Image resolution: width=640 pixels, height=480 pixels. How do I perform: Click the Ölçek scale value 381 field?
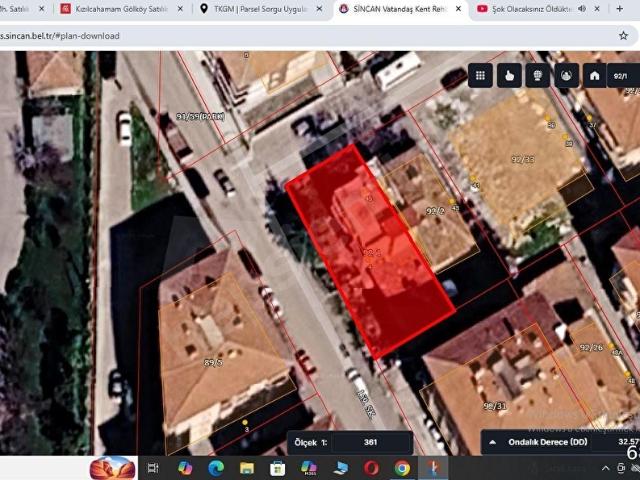click(370, 442)
